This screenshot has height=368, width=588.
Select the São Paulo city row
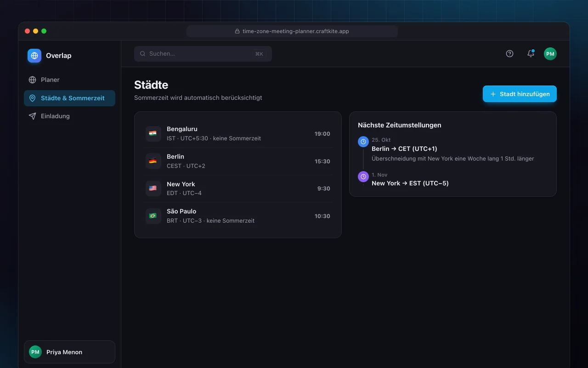tap(238, 216)
